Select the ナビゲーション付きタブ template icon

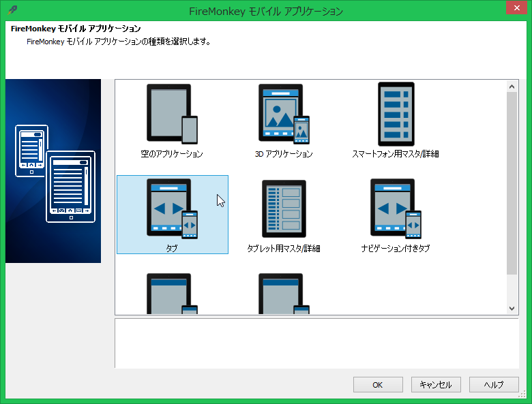(x=396, y=208)
